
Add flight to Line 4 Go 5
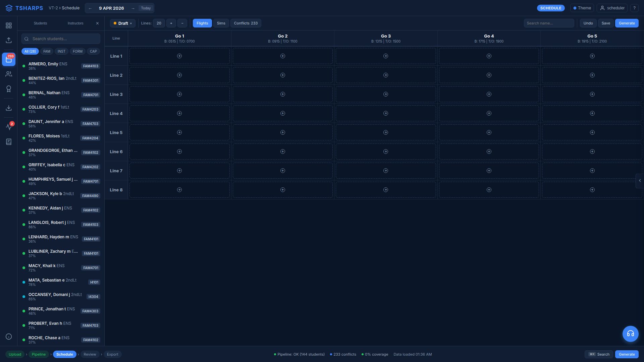click(x=592, y=113)
